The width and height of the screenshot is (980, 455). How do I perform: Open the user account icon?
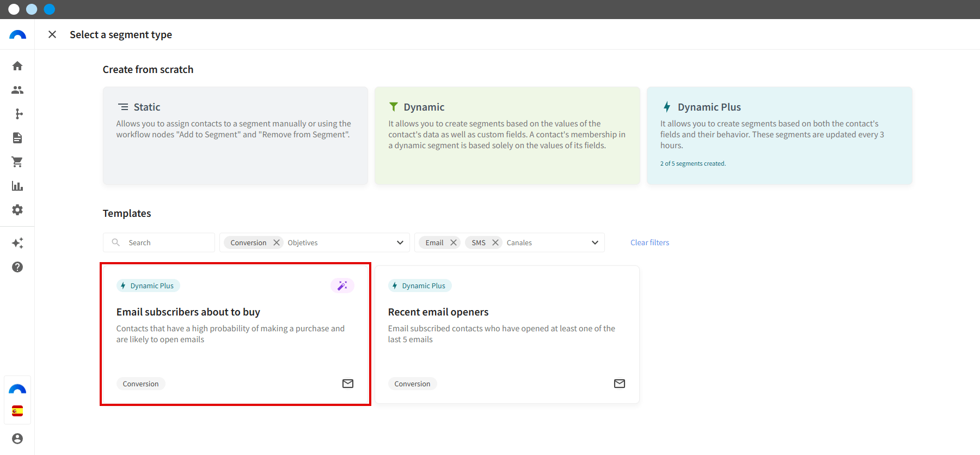17,439
